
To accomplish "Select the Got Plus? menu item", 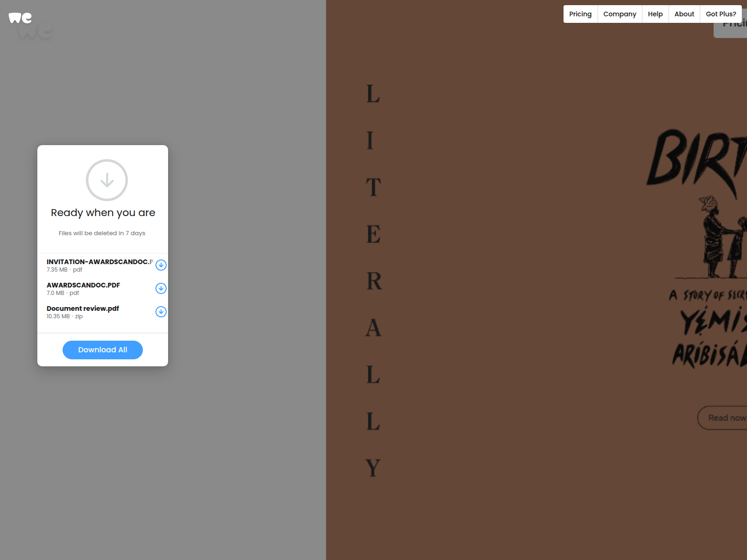I will click(721, 14).
